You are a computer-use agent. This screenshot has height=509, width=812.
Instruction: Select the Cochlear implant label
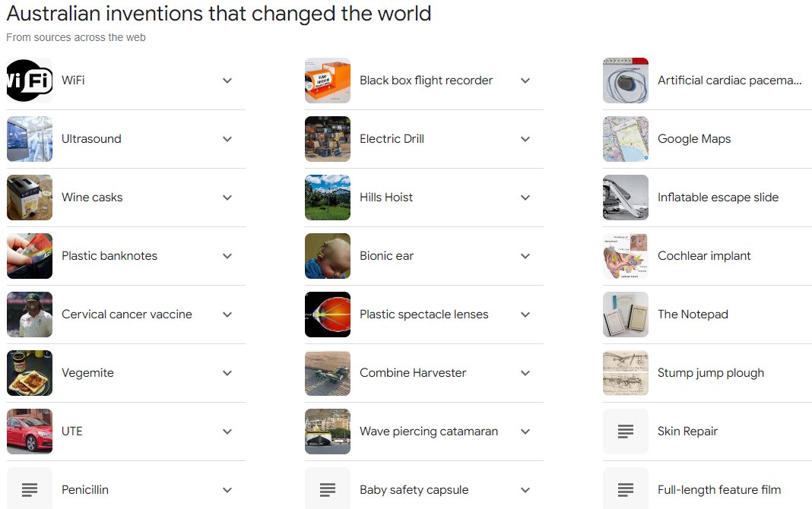[704, 256]
